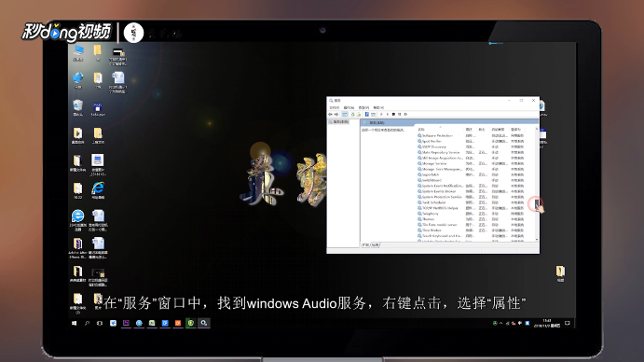
Task: Click the scrollbar up arrow in services list
Action: click(537, 129)
